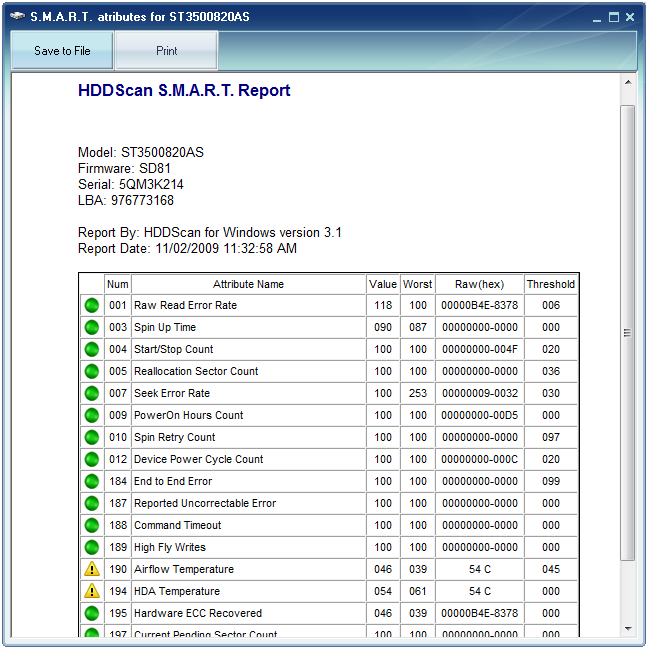Click the PowerOn Hours Count attribute name
Viewport: 648px width, 649px height.
pos(189,415)
